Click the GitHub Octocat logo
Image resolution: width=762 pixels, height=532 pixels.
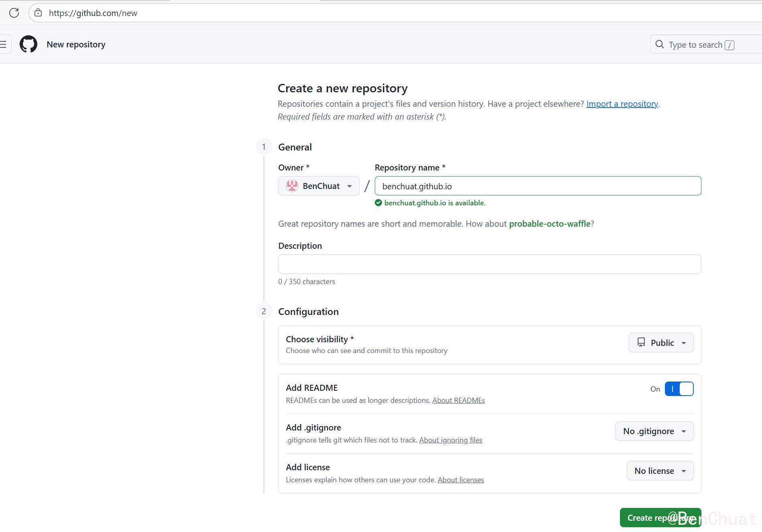tap(28, 44)
